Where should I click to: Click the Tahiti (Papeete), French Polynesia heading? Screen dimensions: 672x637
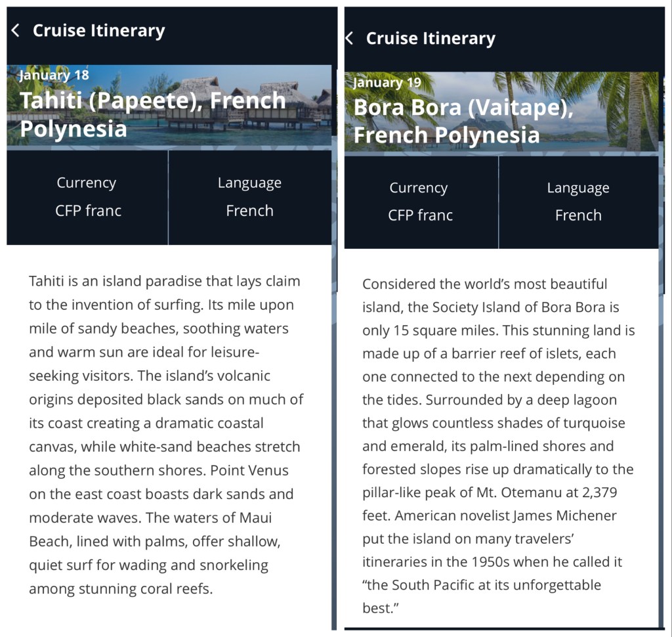tap(152, 114)
